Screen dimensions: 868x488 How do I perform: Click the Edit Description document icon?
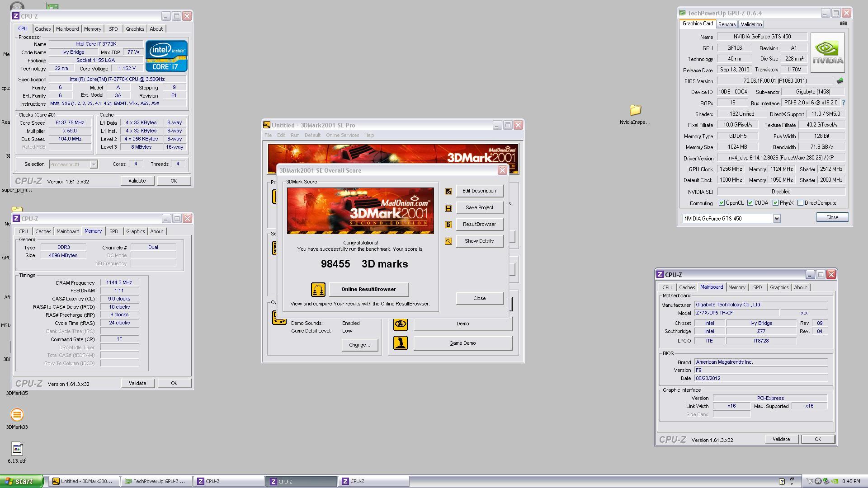click(448, 192)
